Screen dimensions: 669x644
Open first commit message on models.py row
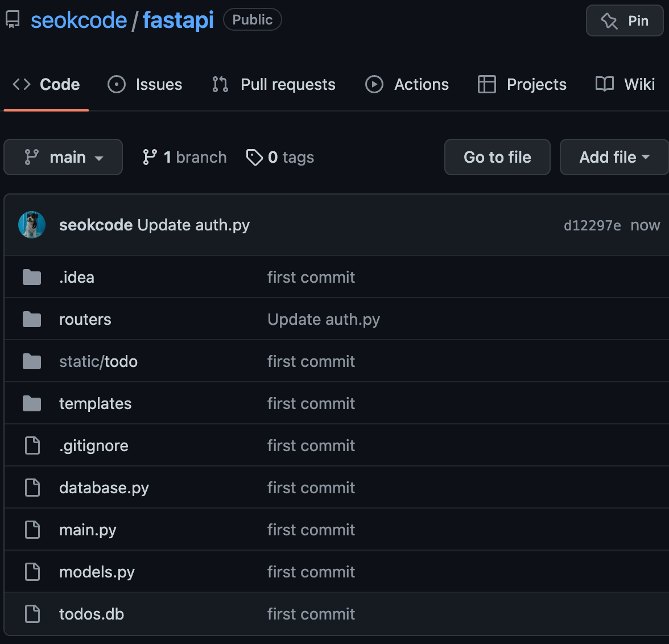[x=311, y=572]
